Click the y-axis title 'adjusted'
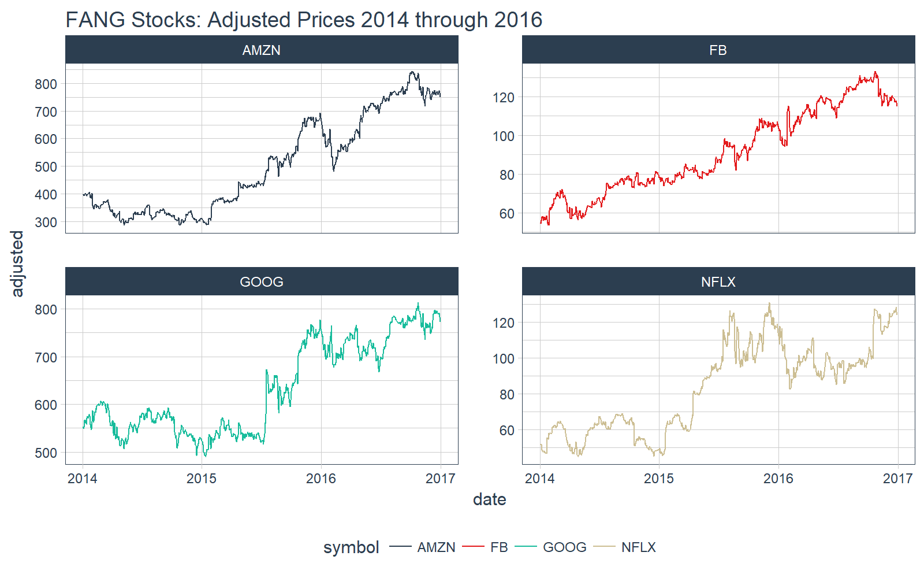The width and height of the screenshot is (924, 578). tap(18, 264)
